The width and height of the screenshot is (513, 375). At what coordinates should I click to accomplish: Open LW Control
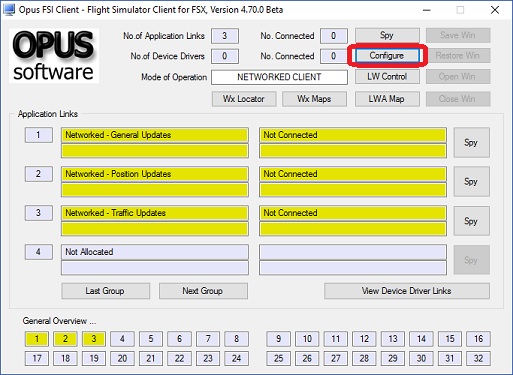click(x=387, y=77)
